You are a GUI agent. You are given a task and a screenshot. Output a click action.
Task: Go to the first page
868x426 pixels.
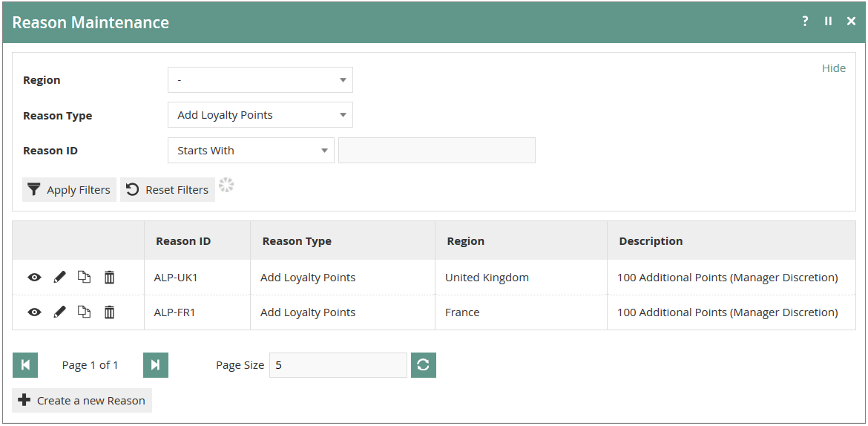[25, 365]
